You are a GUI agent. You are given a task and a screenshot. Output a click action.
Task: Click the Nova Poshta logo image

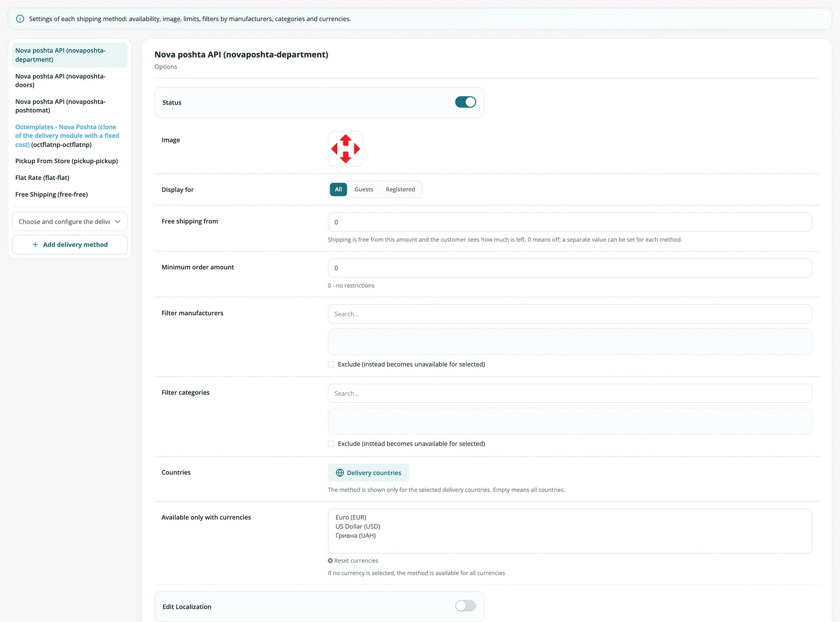pos(345,149)
